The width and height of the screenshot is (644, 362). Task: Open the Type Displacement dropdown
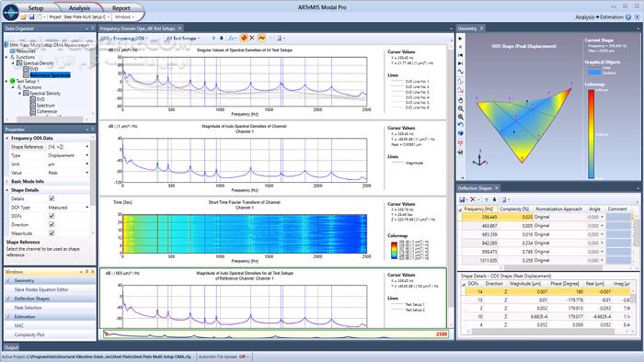(x=87, y=155)
